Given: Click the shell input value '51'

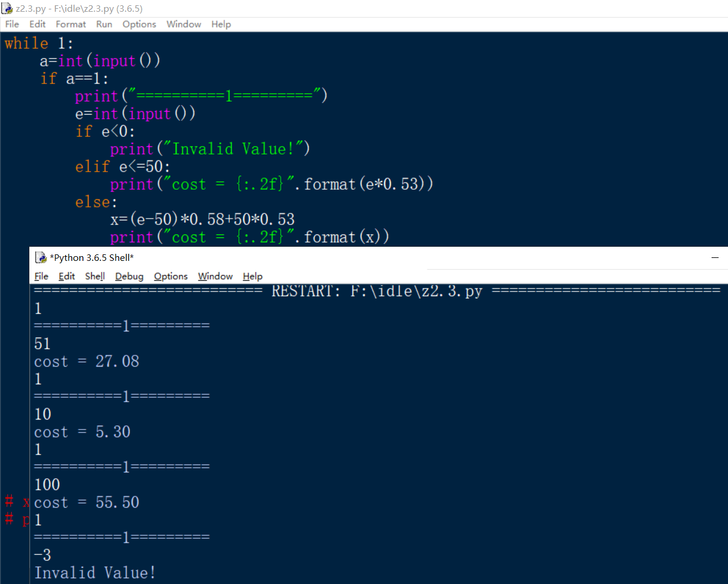Looking at the screenshot, I should (42, 344).
